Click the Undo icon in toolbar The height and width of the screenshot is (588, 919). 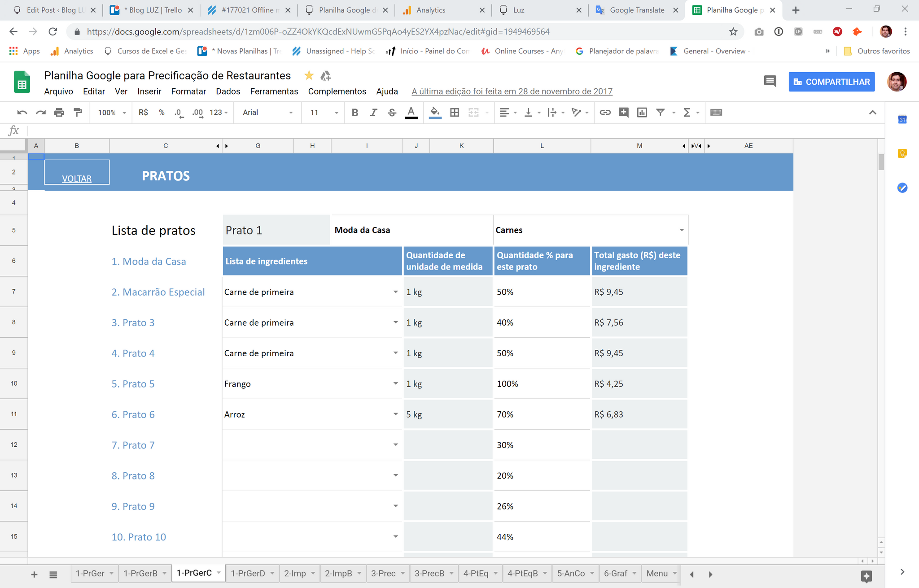click(22, 113)
